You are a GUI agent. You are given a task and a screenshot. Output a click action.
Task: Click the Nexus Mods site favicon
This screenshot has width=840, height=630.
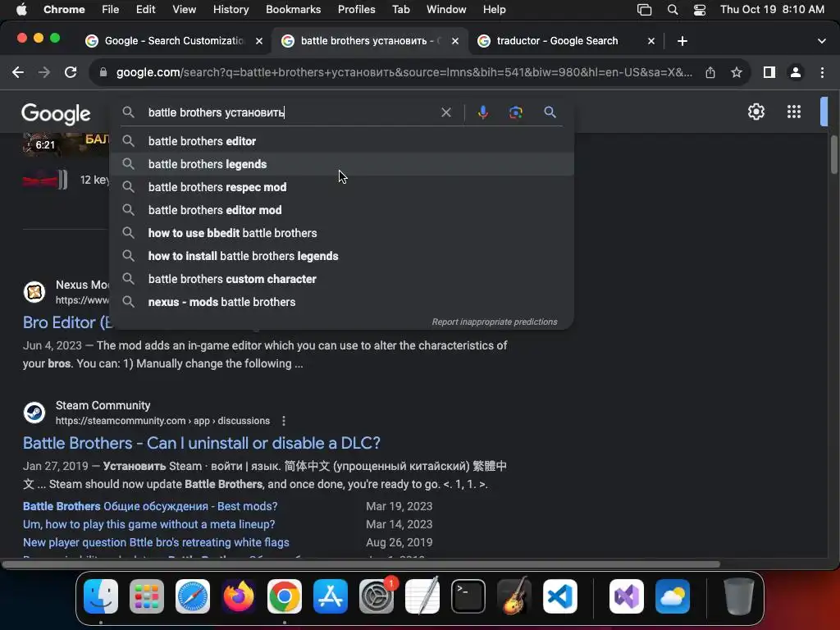point(34,292)
